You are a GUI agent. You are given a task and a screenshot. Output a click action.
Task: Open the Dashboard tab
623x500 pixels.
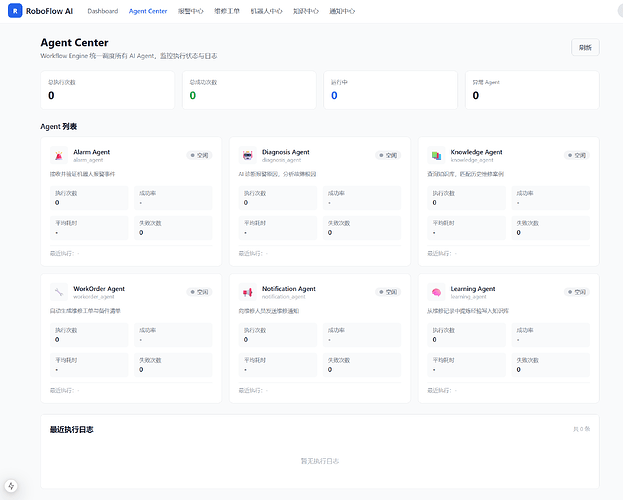pyautogui.click(x=103, y=11)
